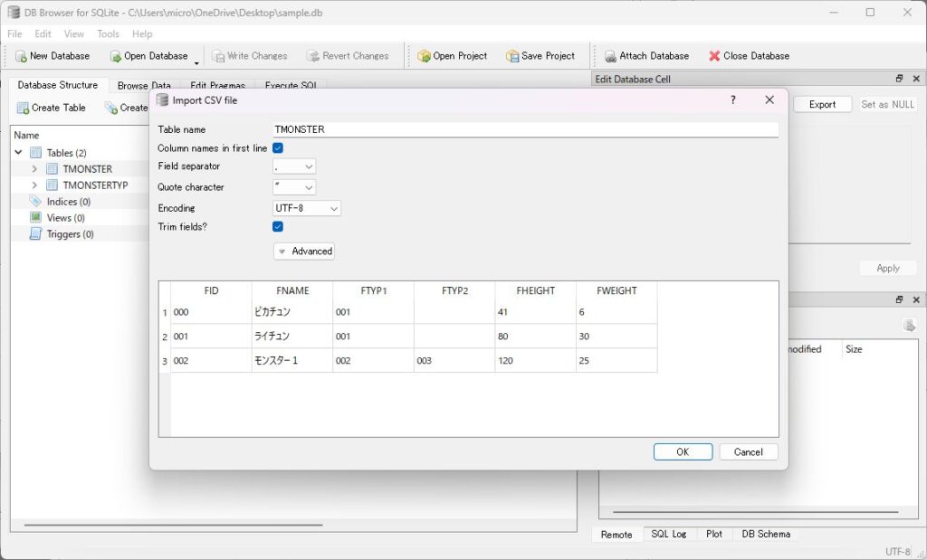
Task: Open the Quote character dropdown
Action: click(294, 187)
